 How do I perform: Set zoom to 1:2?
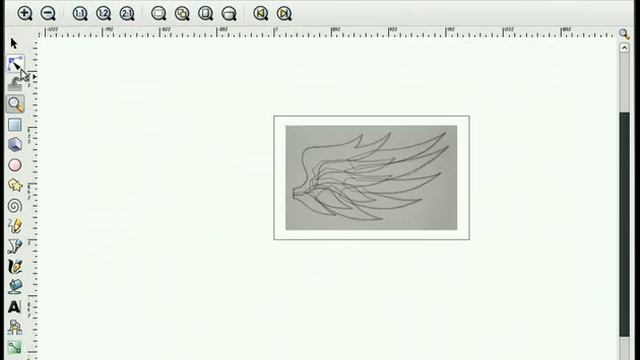point(103,13)
